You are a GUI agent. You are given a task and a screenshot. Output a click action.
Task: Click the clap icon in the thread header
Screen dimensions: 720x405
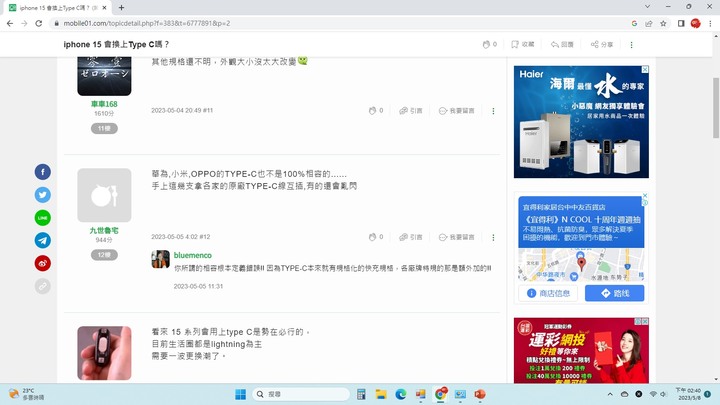(489, 45)
